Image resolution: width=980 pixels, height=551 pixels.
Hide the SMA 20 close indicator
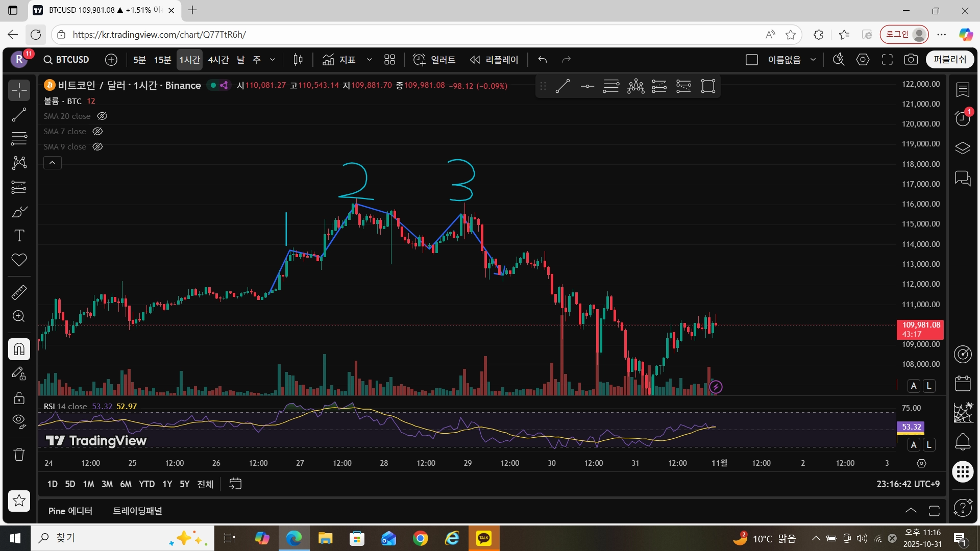pyautogui.click(x=102, y=116)
